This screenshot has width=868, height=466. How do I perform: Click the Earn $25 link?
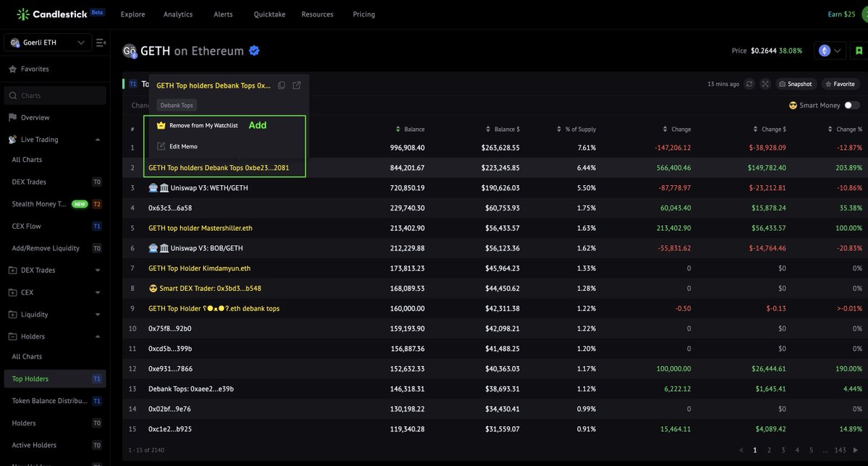(841, 14)
